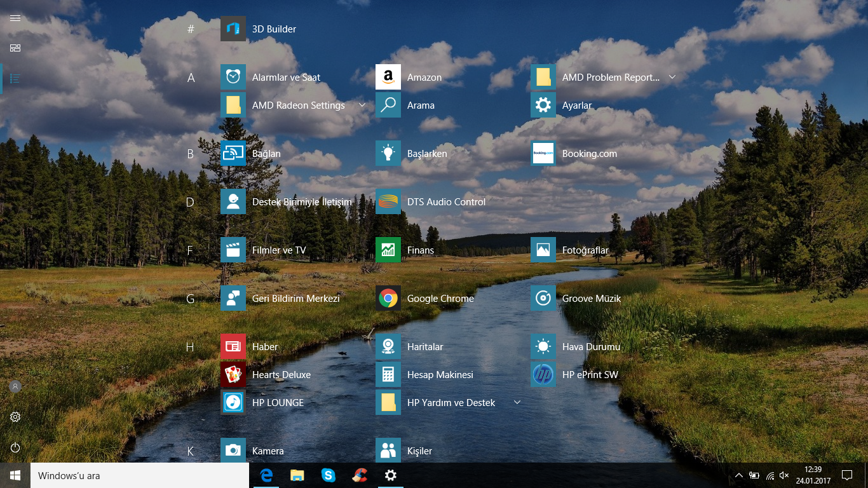Expand HP Yardım ve Destek folder
The height and width of the screenshot is (488, 868).
(517, 402)
